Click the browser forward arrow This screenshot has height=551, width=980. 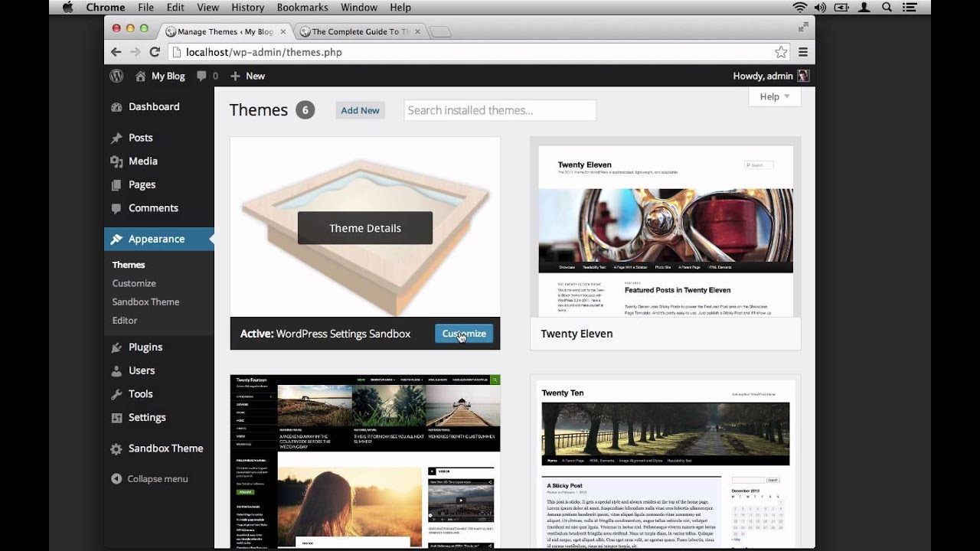pos(136,52)
